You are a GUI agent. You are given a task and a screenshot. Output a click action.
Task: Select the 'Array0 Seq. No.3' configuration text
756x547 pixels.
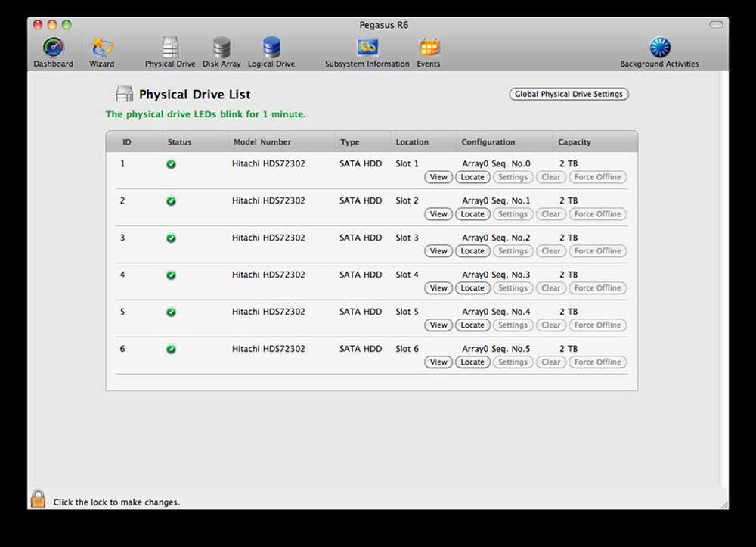tap(496, 275)
